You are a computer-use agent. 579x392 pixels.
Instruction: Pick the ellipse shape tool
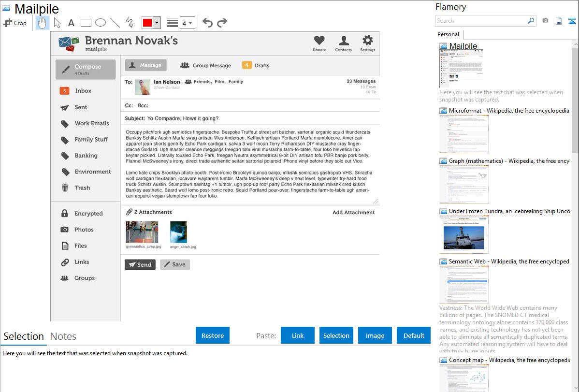(101, 23)
